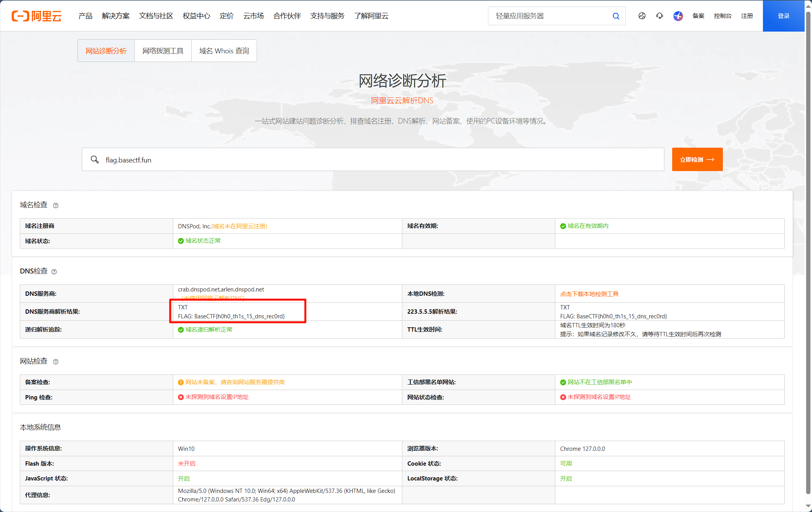Click the domain input containing flag.basectf.fun

pyautogui.click(x=373, y=159)
